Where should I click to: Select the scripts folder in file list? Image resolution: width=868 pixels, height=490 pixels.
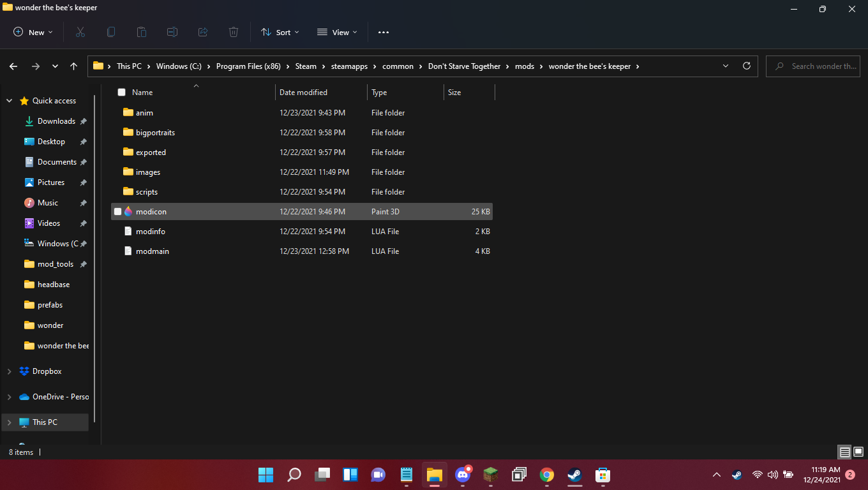[146, 192]
